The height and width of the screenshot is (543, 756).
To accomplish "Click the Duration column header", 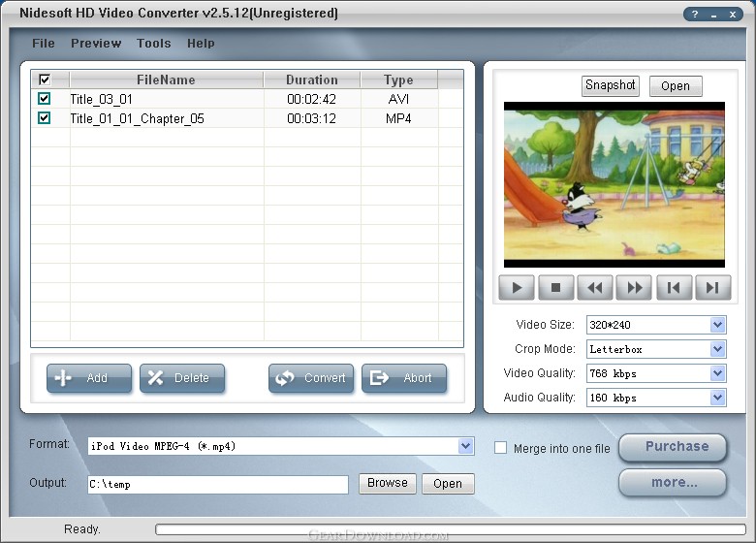I will [x=312, y=80].
